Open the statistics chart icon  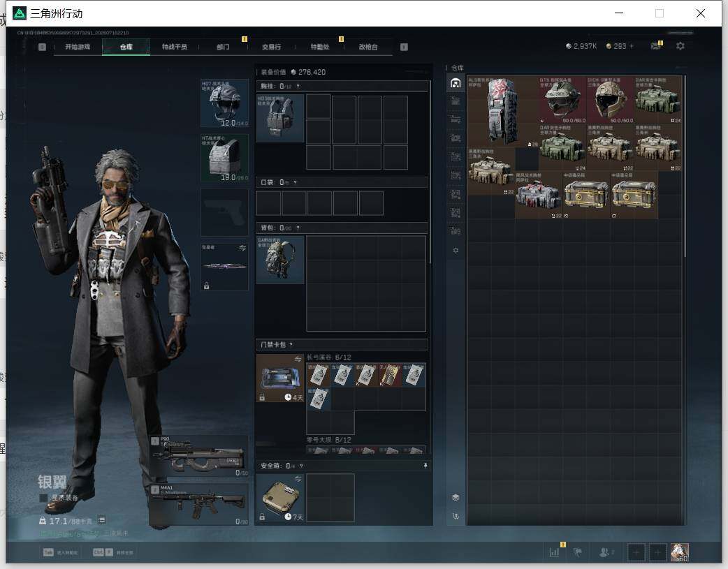point(554,552)
